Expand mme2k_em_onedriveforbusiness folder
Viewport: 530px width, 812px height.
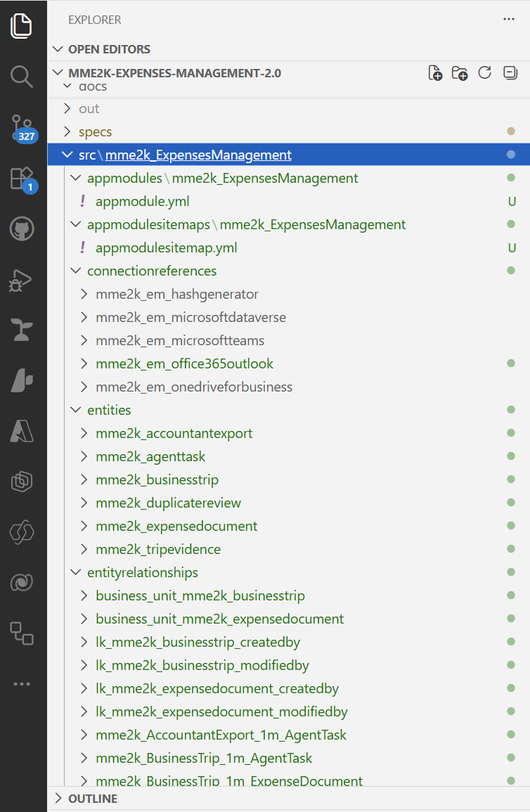[x=288, y=387]
